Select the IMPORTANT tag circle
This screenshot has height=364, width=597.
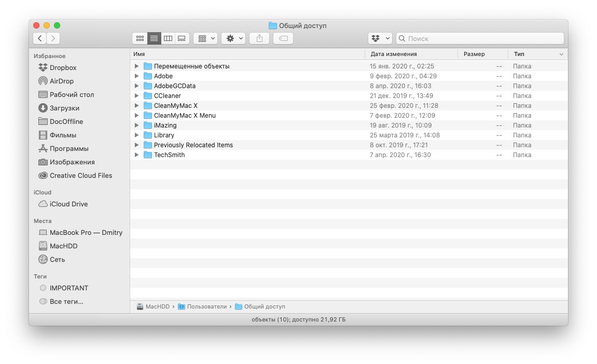pos(43,288)
